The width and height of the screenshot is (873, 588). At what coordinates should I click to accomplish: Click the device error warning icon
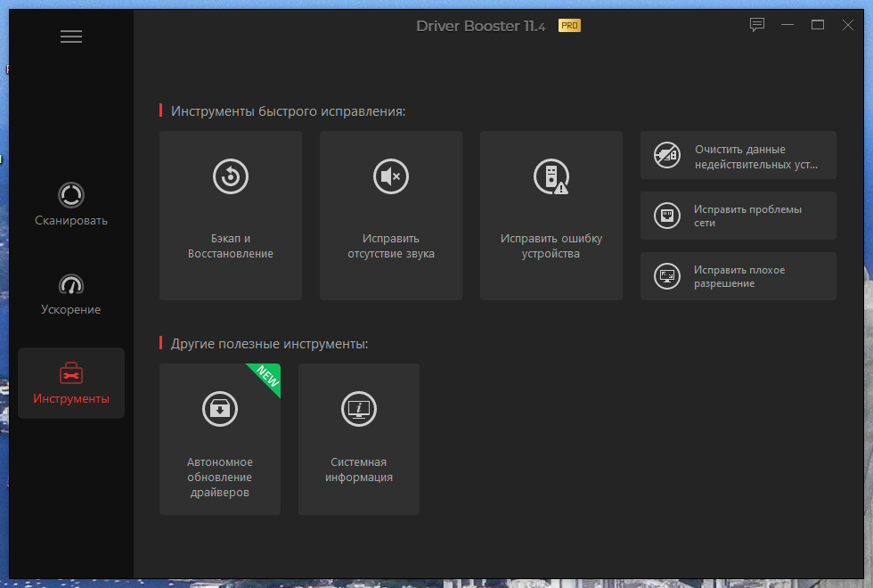click(x=551, y=177)
